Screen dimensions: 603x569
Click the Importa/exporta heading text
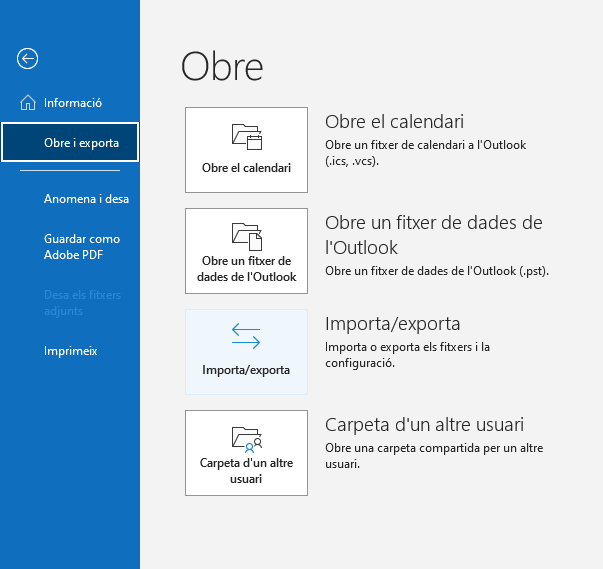[x=392, y=324]
